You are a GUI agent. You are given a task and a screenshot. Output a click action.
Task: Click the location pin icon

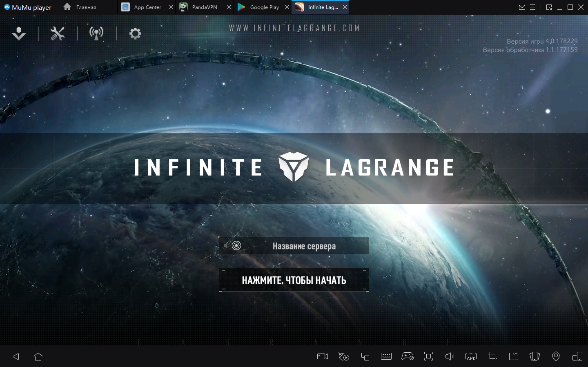(x=556, y=356)
